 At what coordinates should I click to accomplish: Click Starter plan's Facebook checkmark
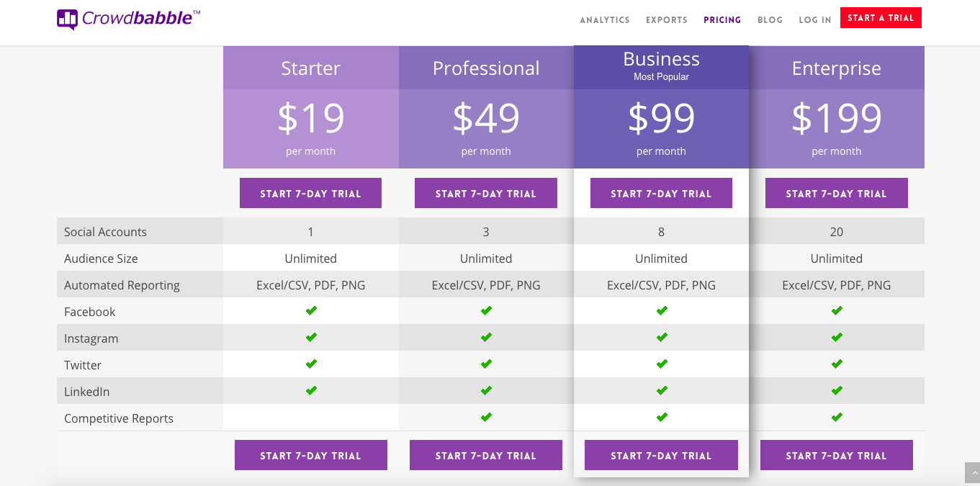pyautogui.click(x=311, y=311)
